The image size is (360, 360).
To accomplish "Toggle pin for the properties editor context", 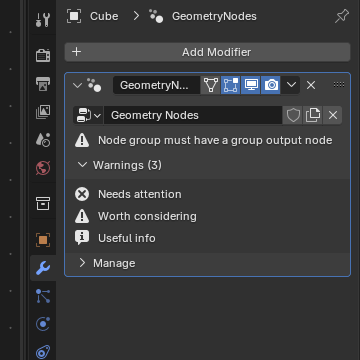I will (x=342, y=16).
